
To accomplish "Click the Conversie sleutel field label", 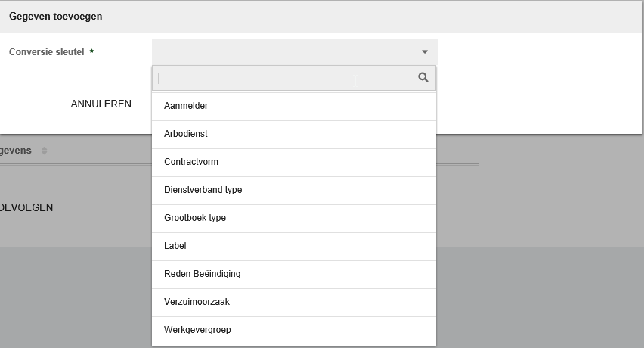I will 46,52.
